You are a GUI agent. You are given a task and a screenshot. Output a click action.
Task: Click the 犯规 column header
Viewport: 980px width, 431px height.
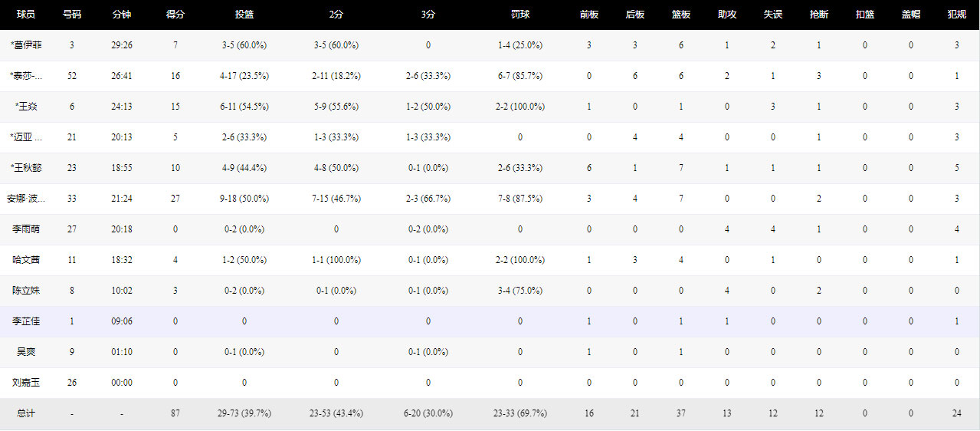tap(956, 15)
